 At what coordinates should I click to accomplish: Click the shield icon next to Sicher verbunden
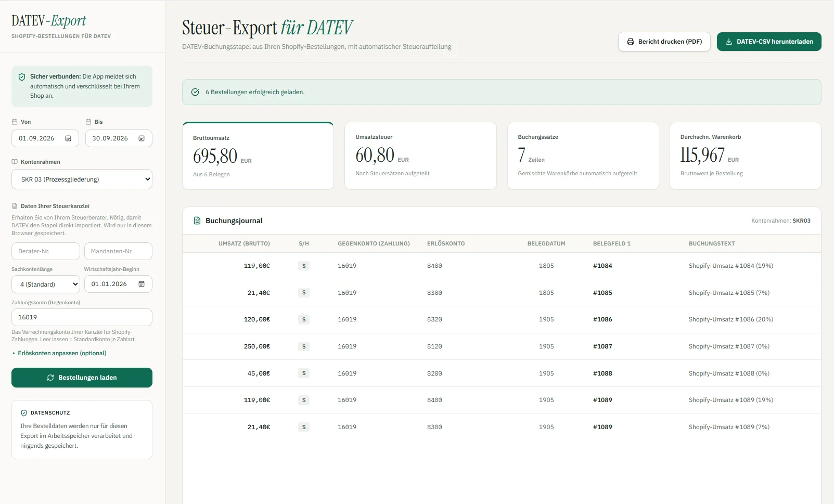coord(22,77)
